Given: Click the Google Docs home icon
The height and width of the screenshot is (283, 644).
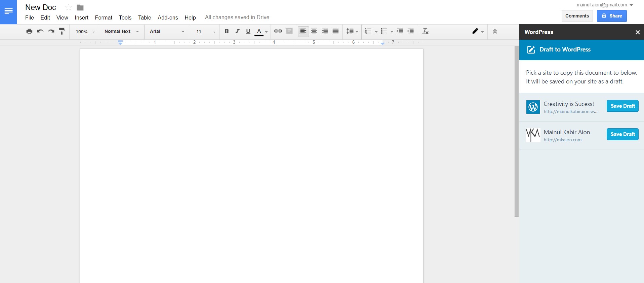Looking at the screenshot, I should [x=8, y=12].
